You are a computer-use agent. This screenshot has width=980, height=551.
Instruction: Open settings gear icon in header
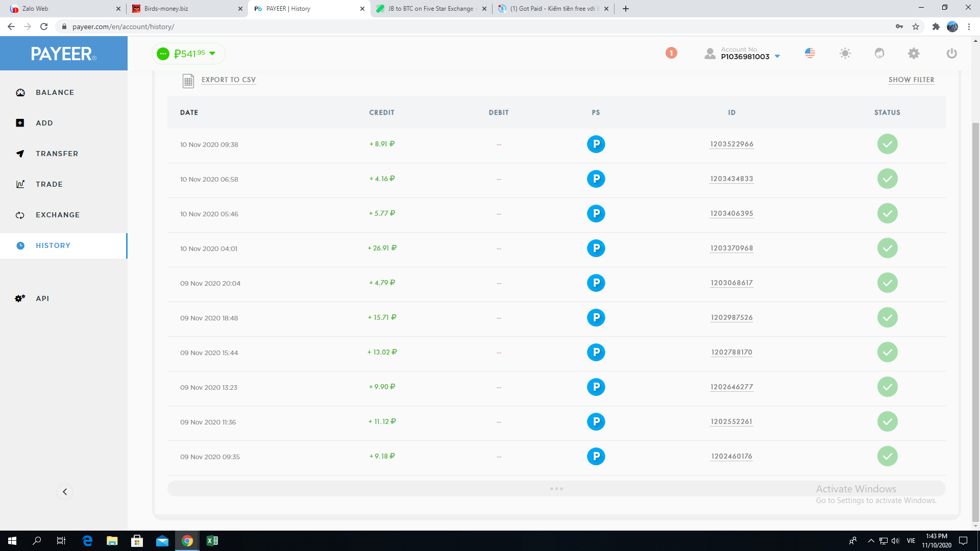(x=914, y=53)
